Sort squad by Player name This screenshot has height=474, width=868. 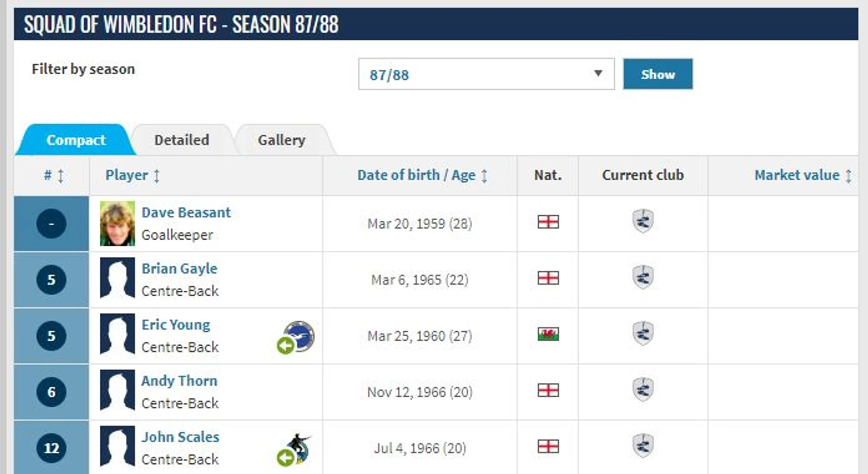coord(132,175)
